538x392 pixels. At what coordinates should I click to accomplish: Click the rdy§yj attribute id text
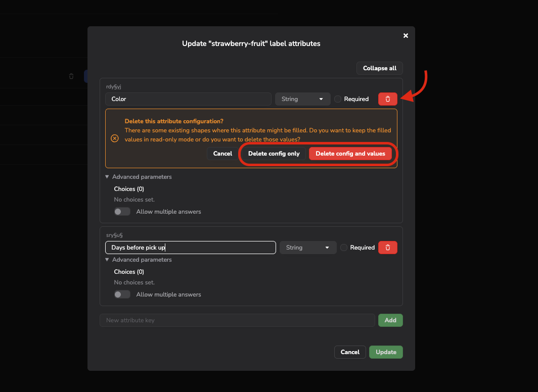(114, 87)
